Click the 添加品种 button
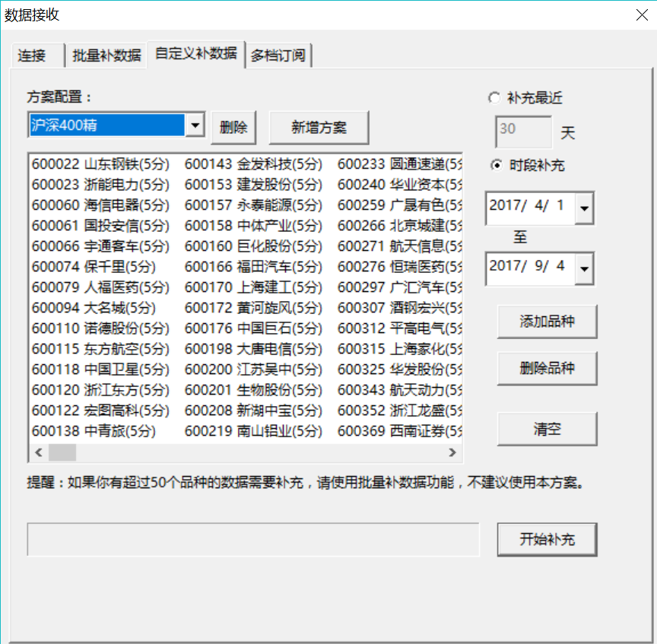The width and height of the screenshot is (657, 644). pyautogui.click(x=547, y=322)
